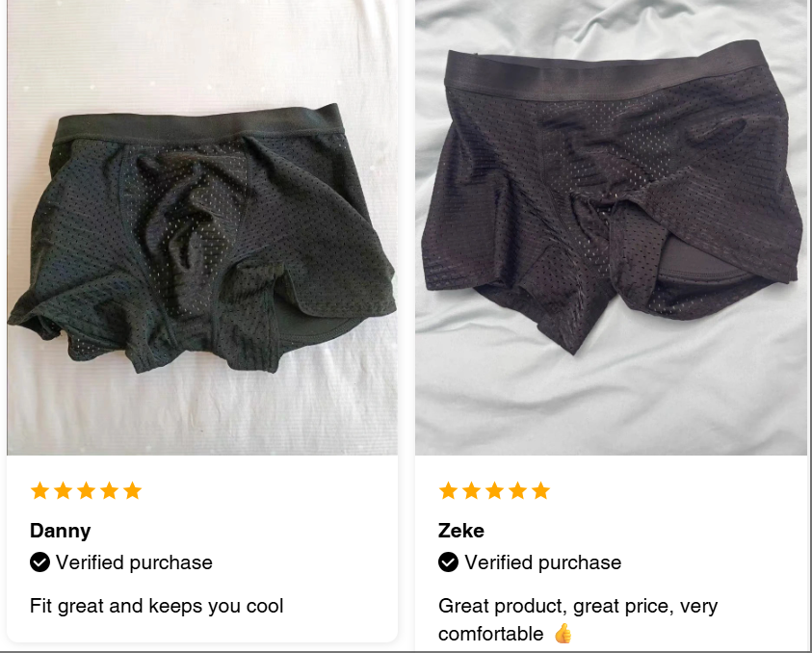Select the reviewer name Danny
Image resolution: width=812 pixels, height=653 pixels.
pyautogui.click(x=60, y=531)
